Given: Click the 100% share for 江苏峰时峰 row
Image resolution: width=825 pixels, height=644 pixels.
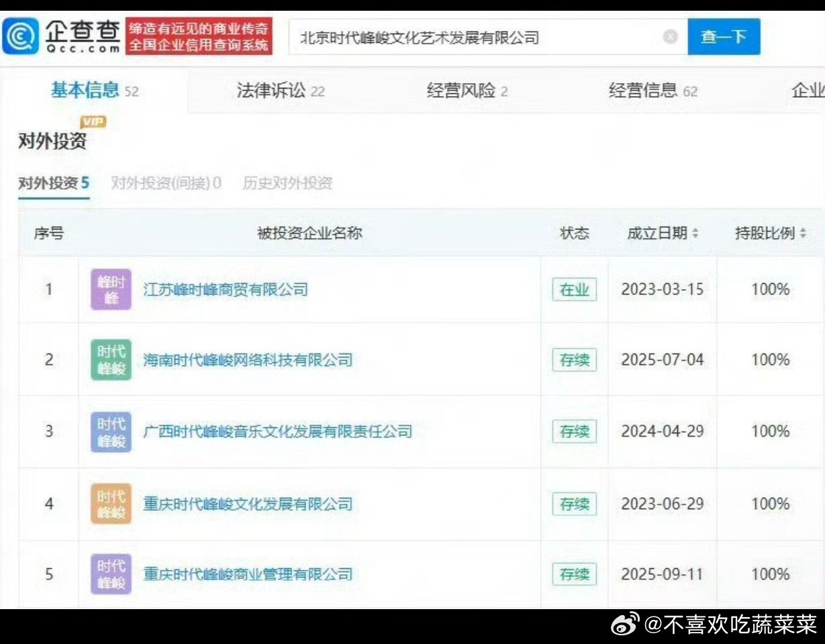Looking at the screenshot, I should tap(770, 290).
